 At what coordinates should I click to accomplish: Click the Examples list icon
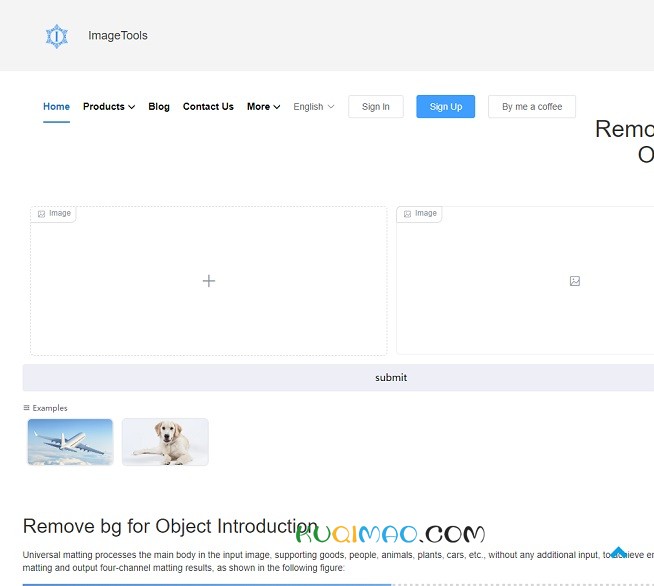tap(27, 408)
